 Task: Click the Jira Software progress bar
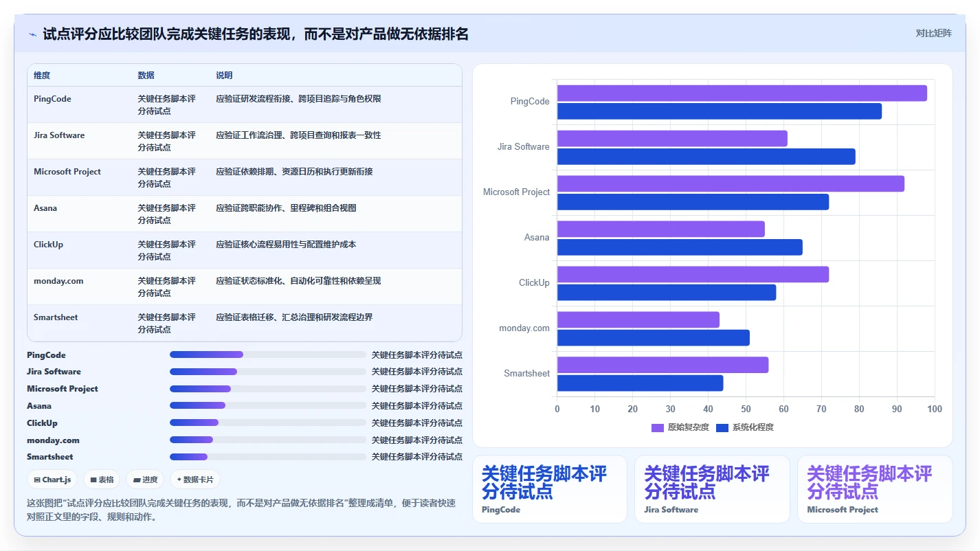point(268,372)
